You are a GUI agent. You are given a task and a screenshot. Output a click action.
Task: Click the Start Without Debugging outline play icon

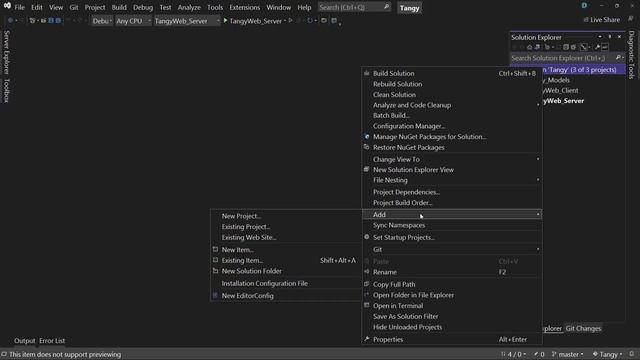click(x=290, y=20)
